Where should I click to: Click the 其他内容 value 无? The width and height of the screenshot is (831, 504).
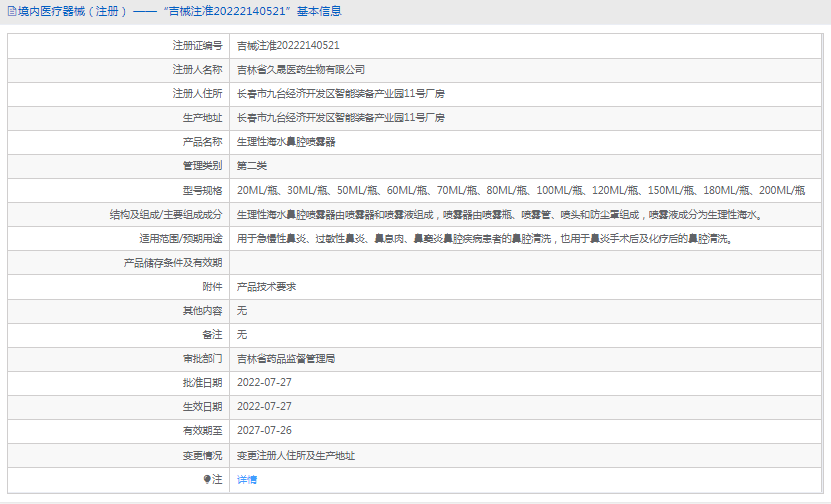(242, 311)
